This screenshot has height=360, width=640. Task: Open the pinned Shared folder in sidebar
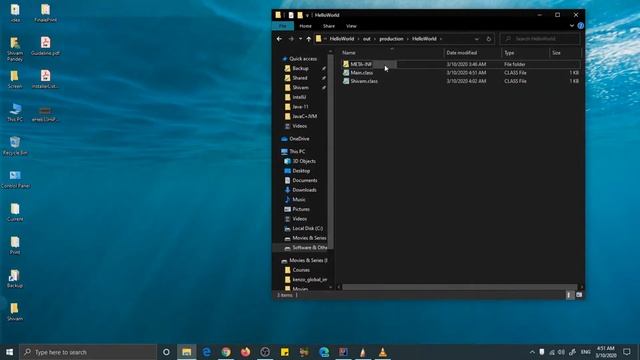pyautogui.click(x=300, y=78)
